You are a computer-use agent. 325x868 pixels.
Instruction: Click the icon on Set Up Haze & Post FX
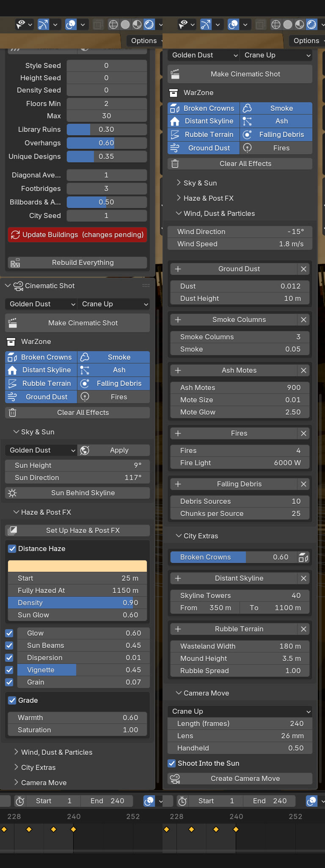click(x=13, y=531)
